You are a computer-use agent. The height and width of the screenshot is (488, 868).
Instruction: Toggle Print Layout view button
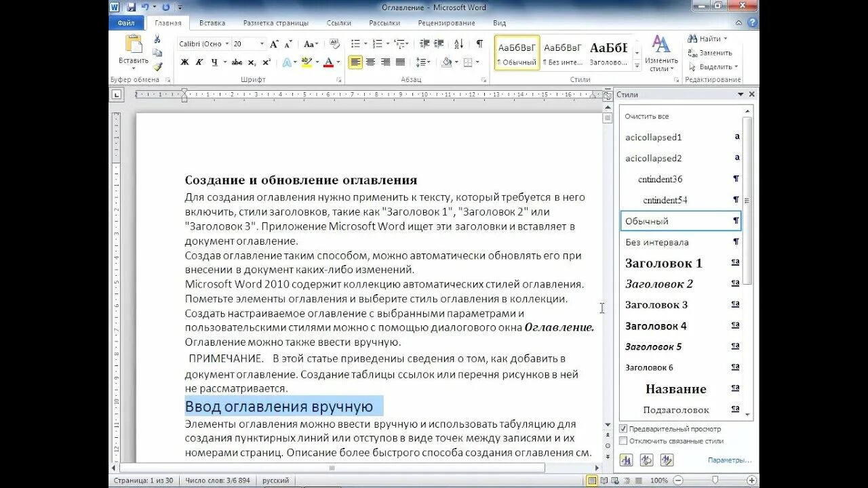click(x=593, y=481)
